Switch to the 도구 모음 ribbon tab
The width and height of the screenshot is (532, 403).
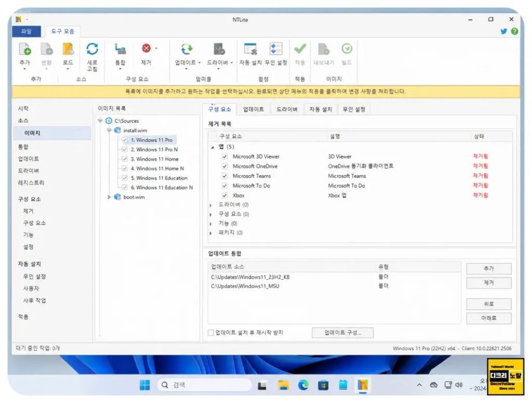tap(63, 31)
